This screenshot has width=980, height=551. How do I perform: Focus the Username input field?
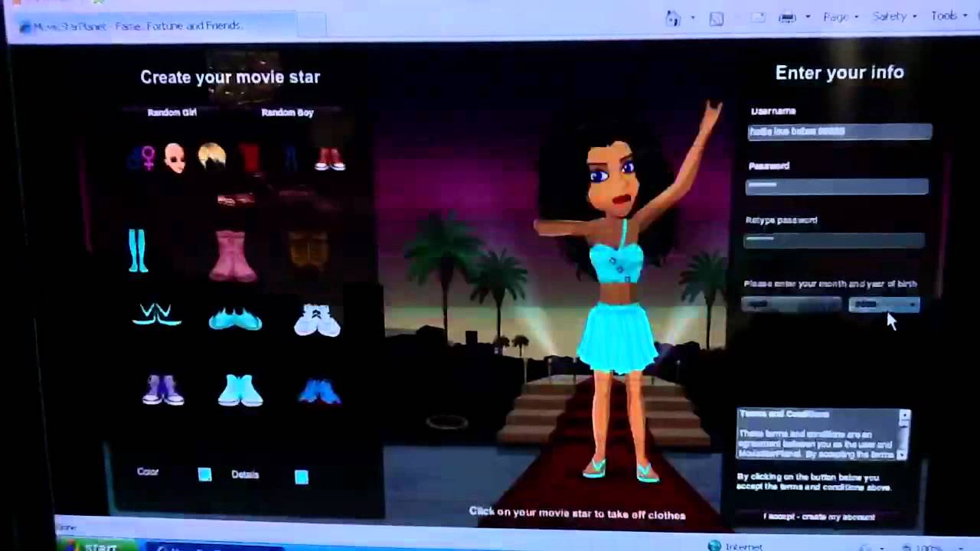[840, 132]
